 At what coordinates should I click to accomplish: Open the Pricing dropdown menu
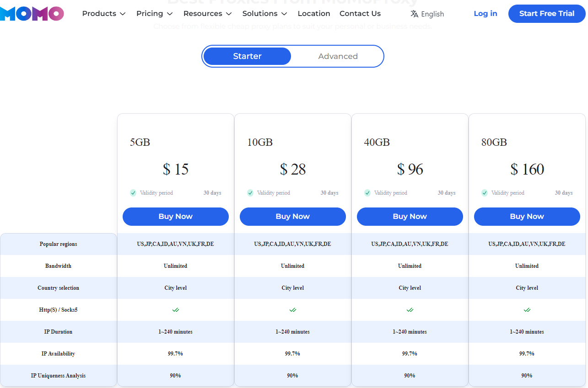[154, 14]
